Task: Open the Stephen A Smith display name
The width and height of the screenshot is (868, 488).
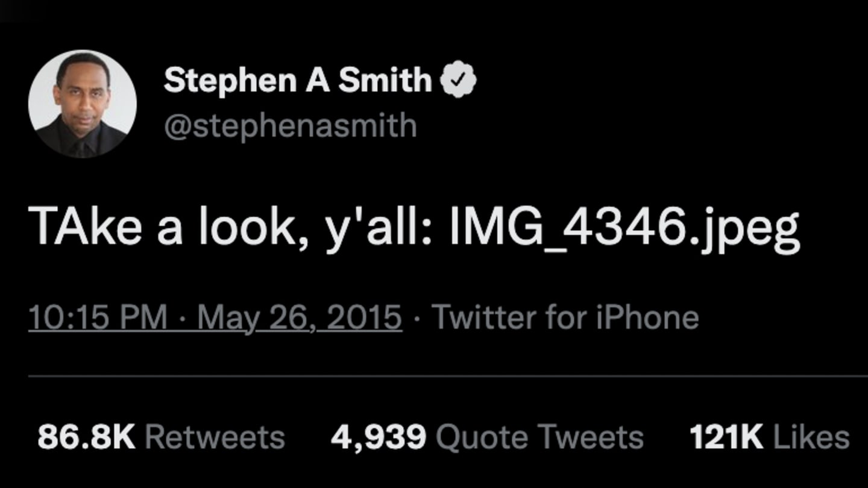Action: [x=298, y=81]
